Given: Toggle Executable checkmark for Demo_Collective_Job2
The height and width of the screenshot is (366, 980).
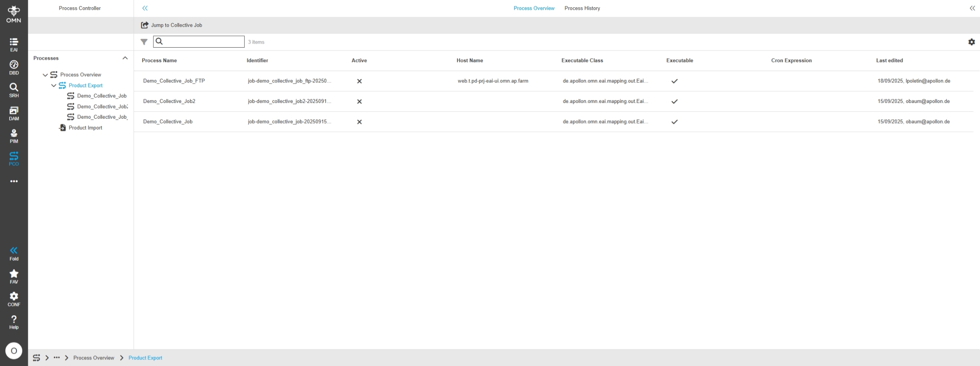Looking at the screenshot, I should (674, 102).
